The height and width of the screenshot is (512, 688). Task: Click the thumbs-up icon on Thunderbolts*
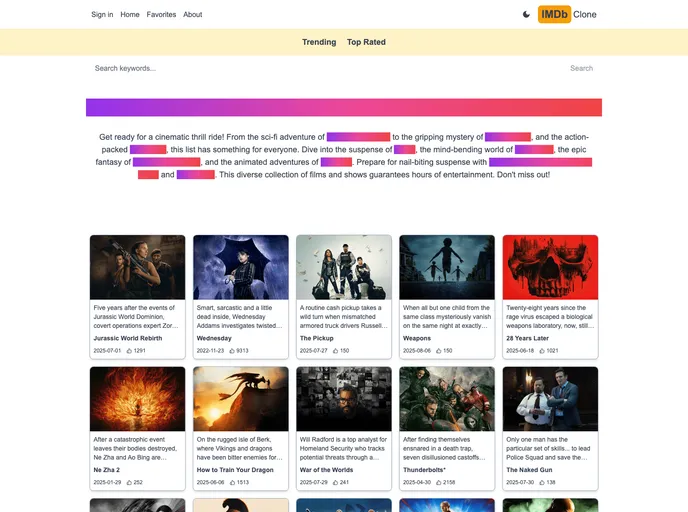(439, 482)
